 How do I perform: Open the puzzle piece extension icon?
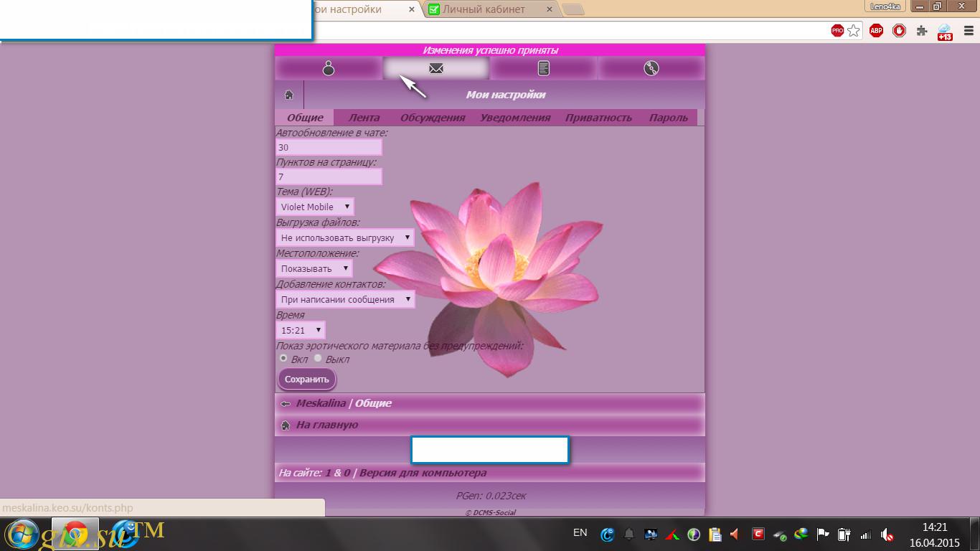[x=922, y=31]
